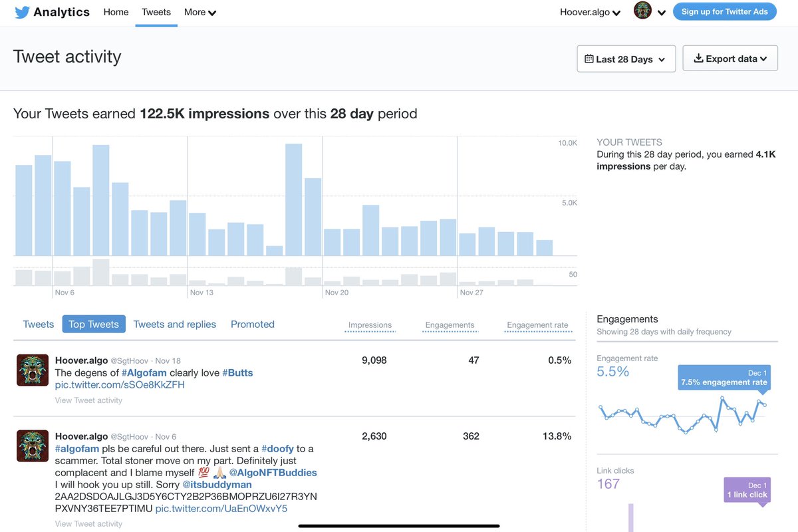Click the 2,630 impressions value
Screen dimensions: 798x532
click(374, 436)
